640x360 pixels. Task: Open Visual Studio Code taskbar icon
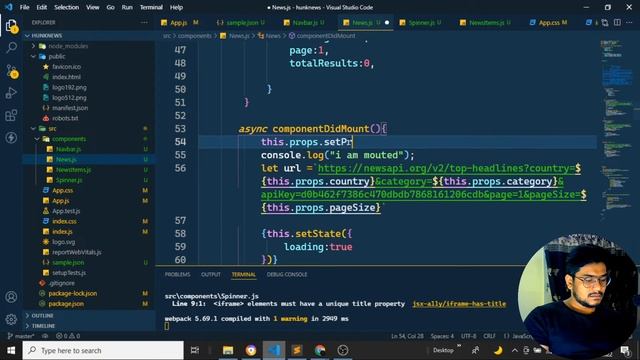(x=274, y=350)
